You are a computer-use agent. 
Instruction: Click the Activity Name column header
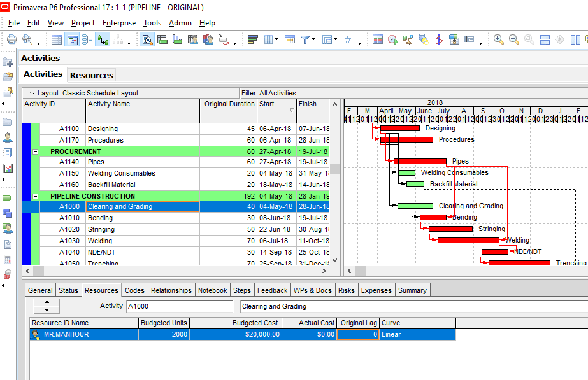[x=143, y=111]
